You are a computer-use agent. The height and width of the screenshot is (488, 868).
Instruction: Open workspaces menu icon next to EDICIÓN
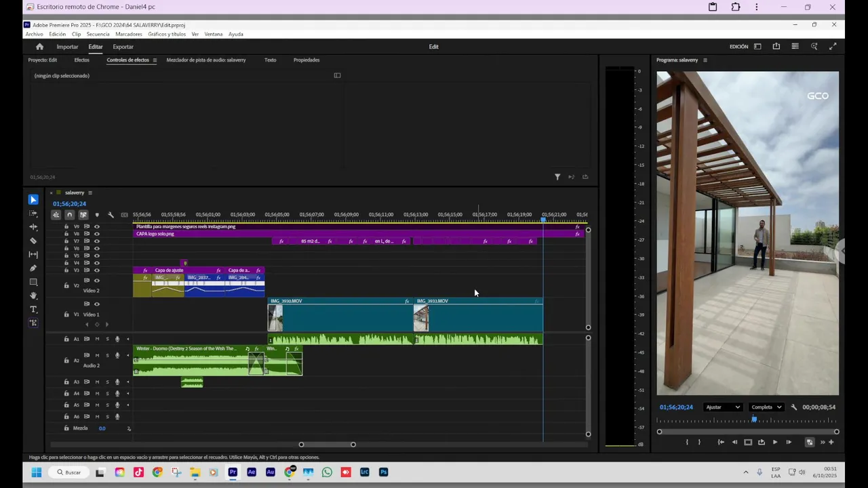[757, 47]
